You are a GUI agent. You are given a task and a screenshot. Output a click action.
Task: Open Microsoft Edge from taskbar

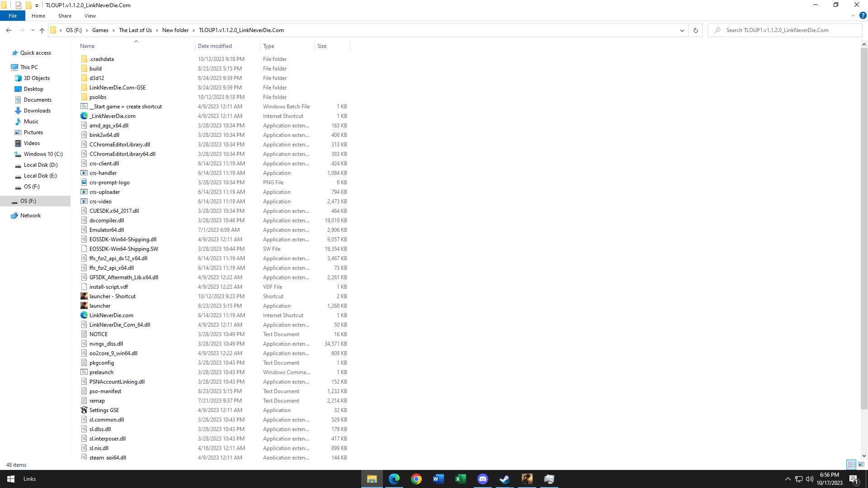click(394, 479)
